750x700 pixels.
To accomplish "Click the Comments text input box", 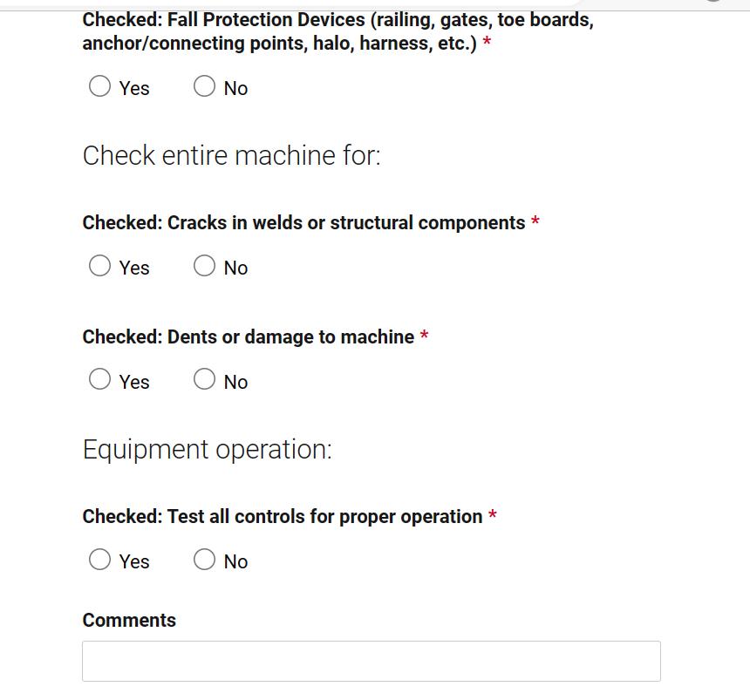I will pyautogui.click(x=372, y=662).
